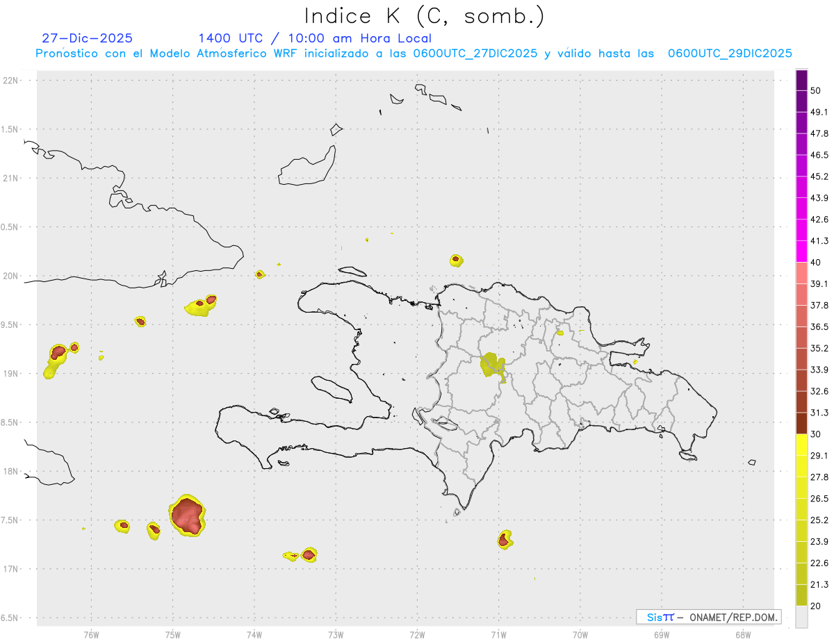Click the "76W" longitude label
The height and width of the screenshot is (644, 834).
[x=91, y=634]
